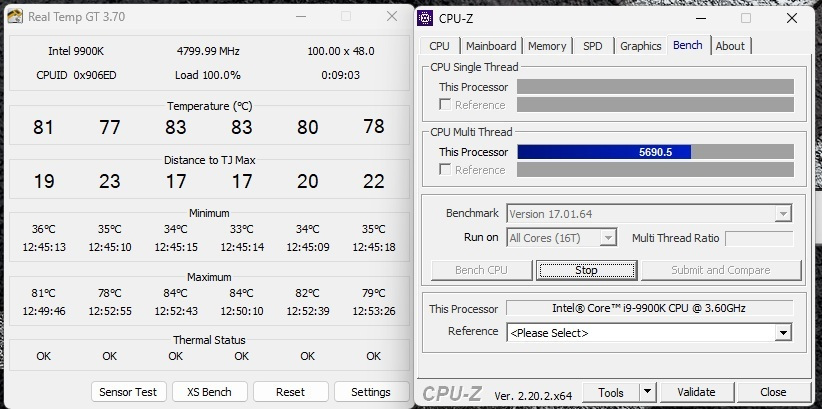Click the 81 core temperature reading

tap(44, 127)
